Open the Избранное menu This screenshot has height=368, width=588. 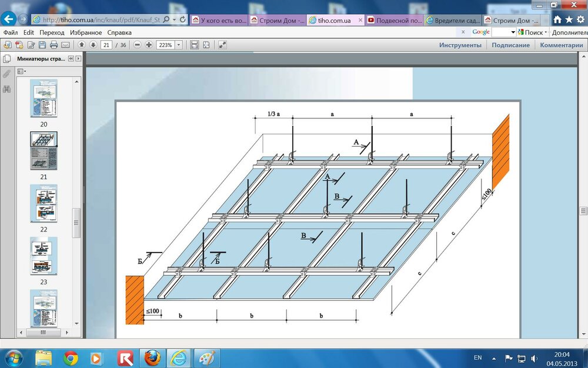click(x=86, y=32)
